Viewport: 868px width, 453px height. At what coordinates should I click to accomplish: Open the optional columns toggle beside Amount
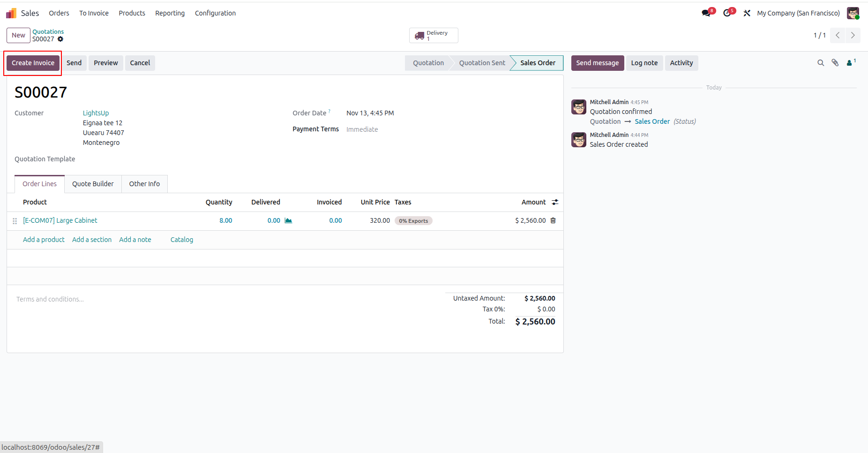coord(555,202)
